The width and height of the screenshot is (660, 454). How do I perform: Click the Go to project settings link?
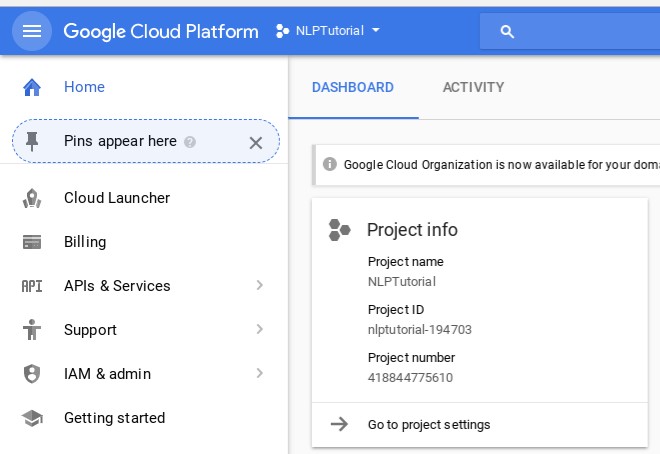429,425
